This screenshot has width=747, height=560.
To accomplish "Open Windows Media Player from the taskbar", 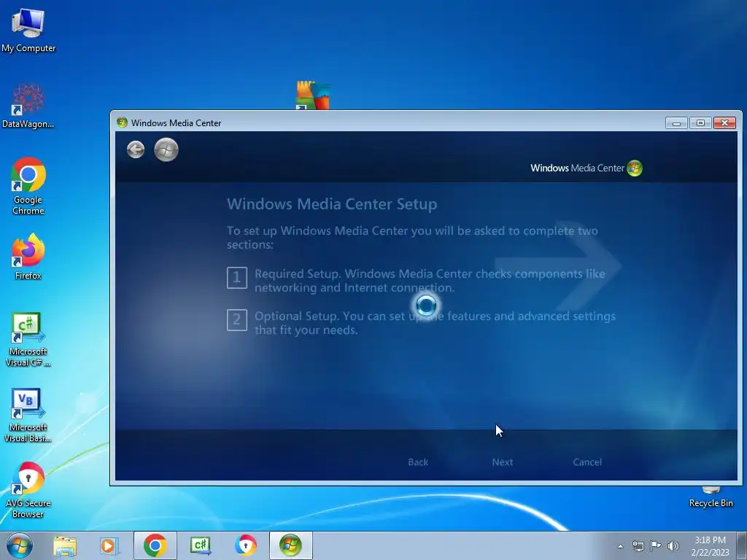I will click(108, 545).
